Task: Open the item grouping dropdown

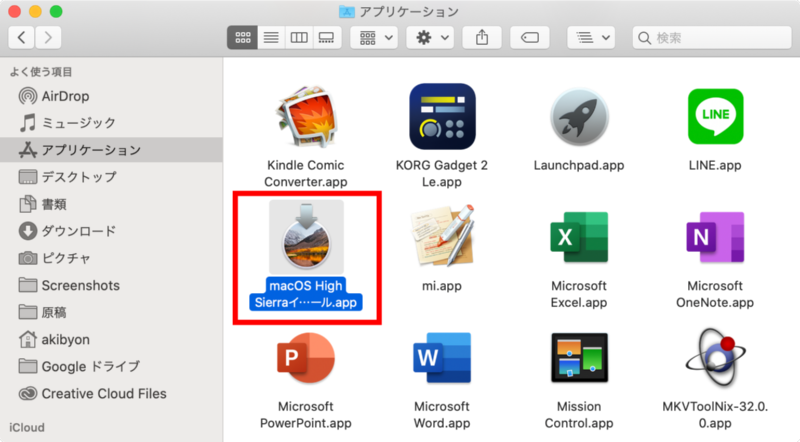Action: [377, 38]
